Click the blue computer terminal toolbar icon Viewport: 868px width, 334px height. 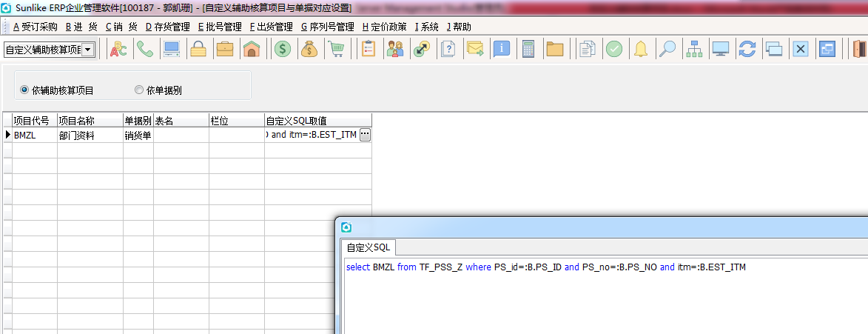point(172,50)
